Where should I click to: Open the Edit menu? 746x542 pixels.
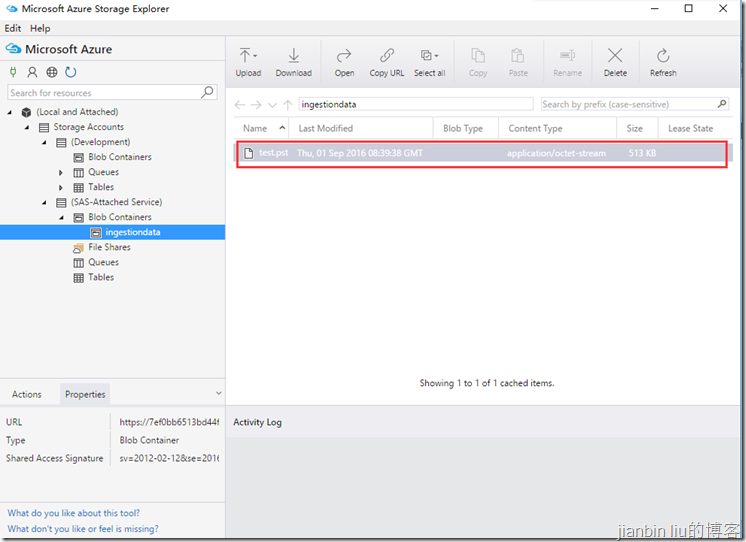13,28
